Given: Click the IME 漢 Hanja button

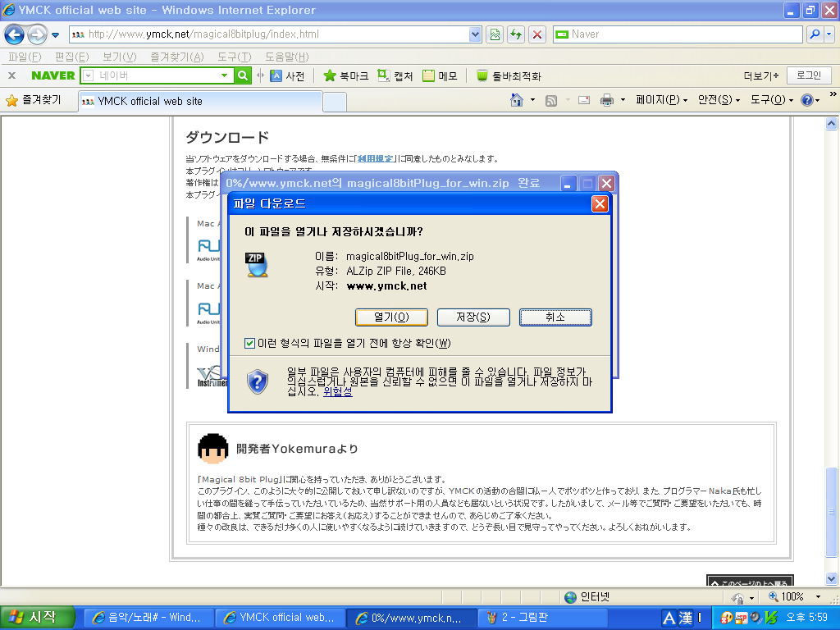Looking at the screenshot, I should (686, 619).
